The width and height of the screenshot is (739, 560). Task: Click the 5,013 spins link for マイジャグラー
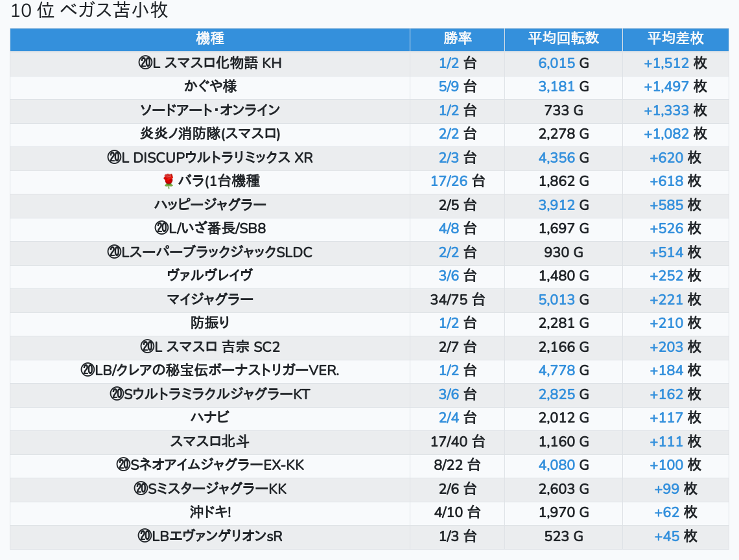click(556, 299)
